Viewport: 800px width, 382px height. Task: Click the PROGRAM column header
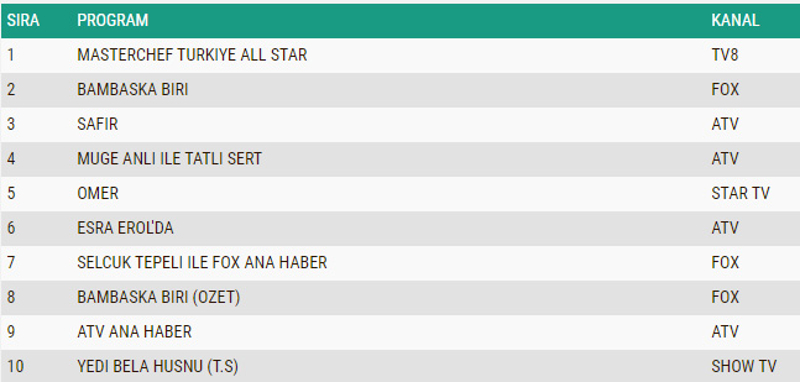(x=113, y=20)
